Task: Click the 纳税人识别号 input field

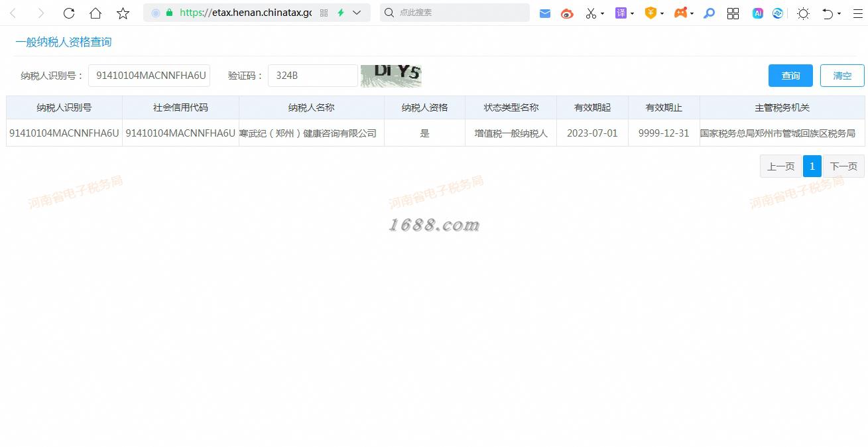Action: (x=149, y=76)
